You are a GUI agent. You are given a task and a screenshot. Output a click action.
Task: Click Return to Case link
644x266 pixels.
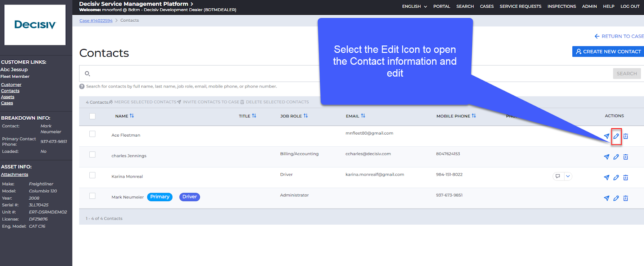(x=619, y=36)
